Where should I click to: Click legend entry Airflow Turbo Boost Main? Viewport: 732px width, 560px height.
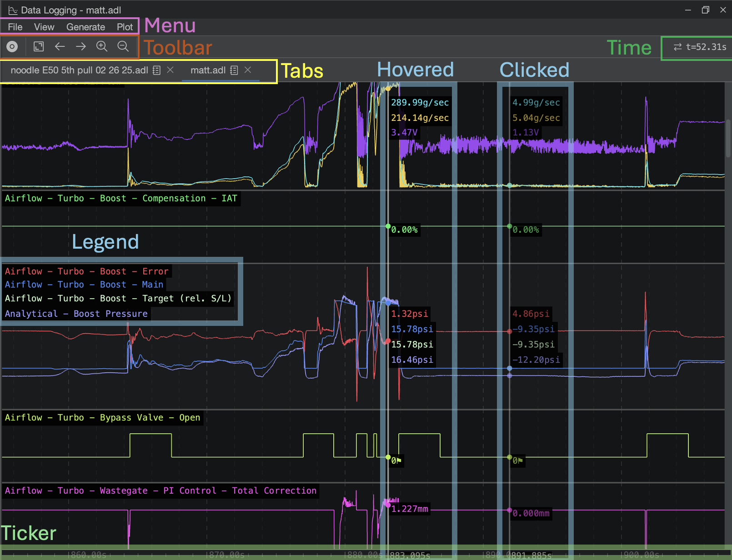point(84,285)
